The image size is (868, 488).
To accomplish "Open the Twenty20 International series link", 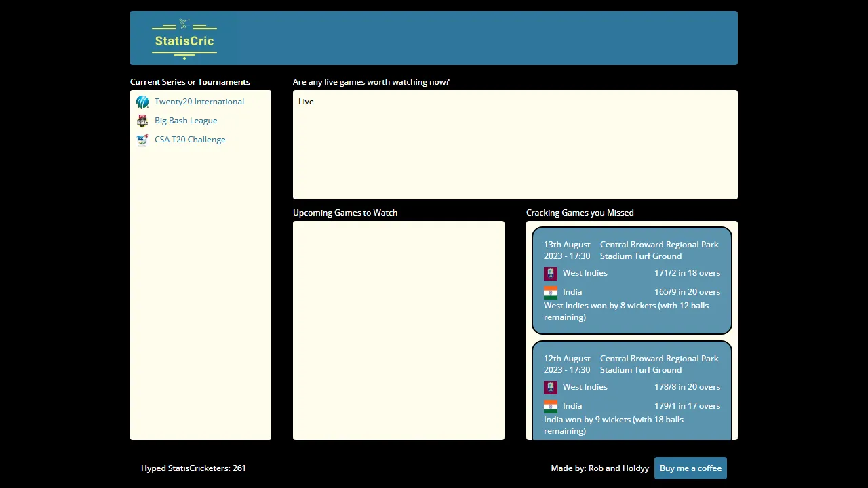I will [x=199, y=102].
